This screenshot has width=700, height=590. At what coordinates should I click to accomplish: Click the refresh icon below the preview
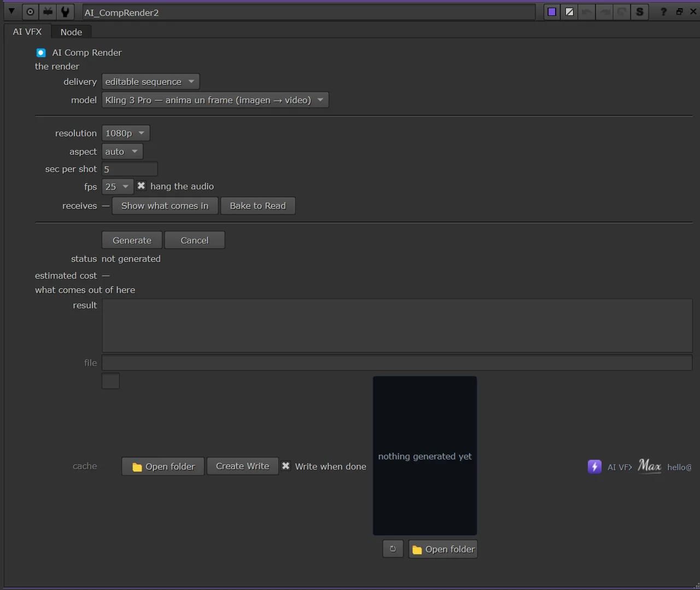click(x=393, y=549)
